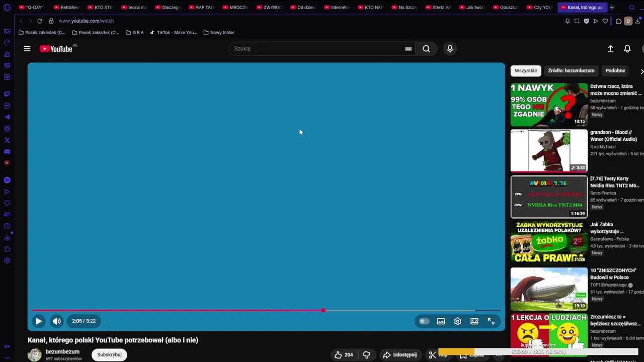Take a snapshot with the capture icon
The image size is (644, 362).
point(577,21)
